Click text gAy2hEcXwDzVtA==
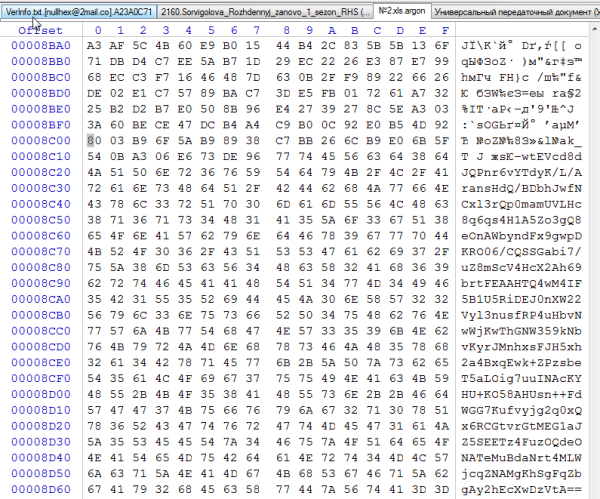Viewport: 600px width, 499px height. click(522, 489)
